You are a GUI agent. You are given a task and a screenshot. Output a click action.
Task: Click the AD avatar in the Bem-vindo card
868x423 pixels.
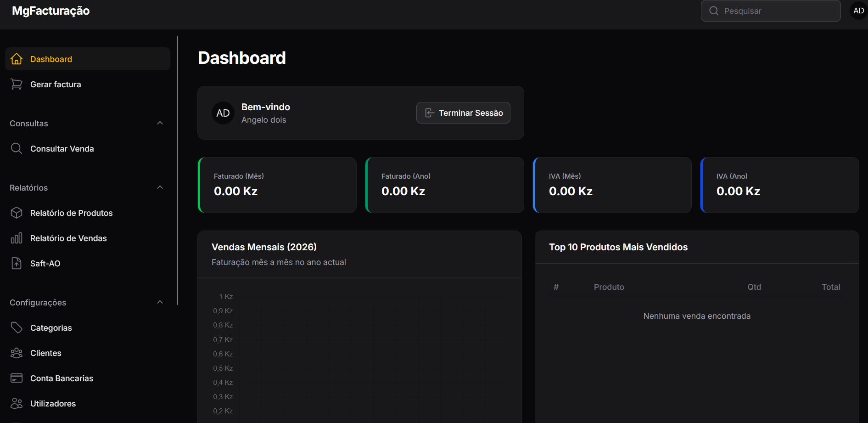click(223, 113)
